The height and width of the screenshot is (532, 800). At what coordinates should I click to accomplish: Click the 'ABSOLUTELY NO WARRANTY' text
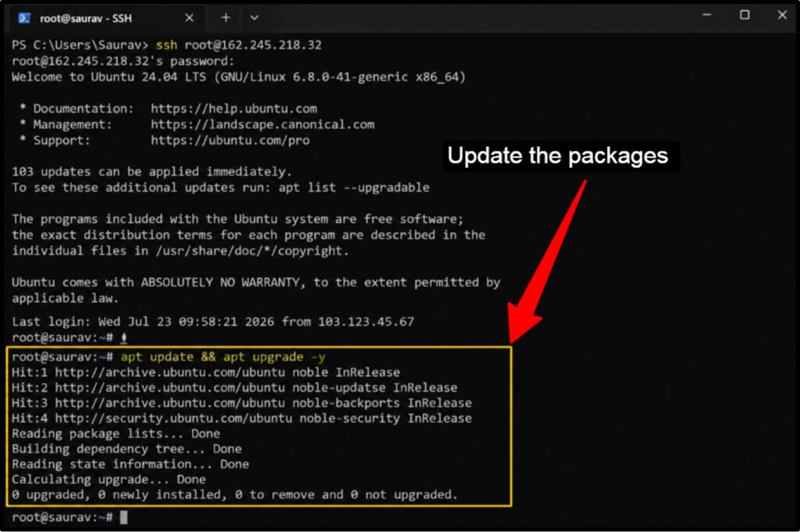pos(220,283)
